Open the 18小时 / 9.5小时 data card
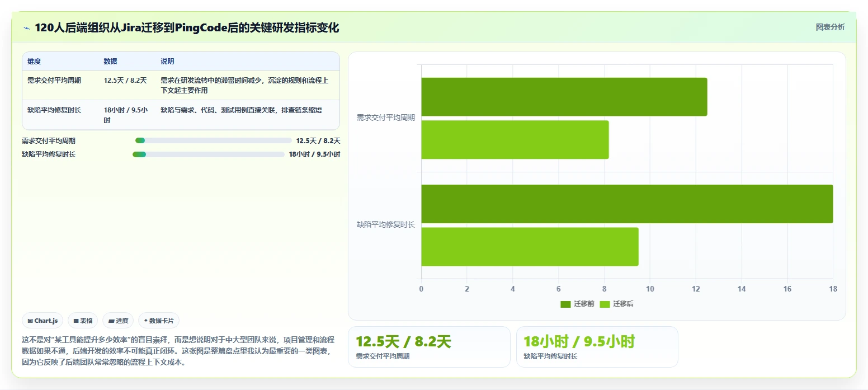Screen dimensions: 868x390 coord(597,347)
